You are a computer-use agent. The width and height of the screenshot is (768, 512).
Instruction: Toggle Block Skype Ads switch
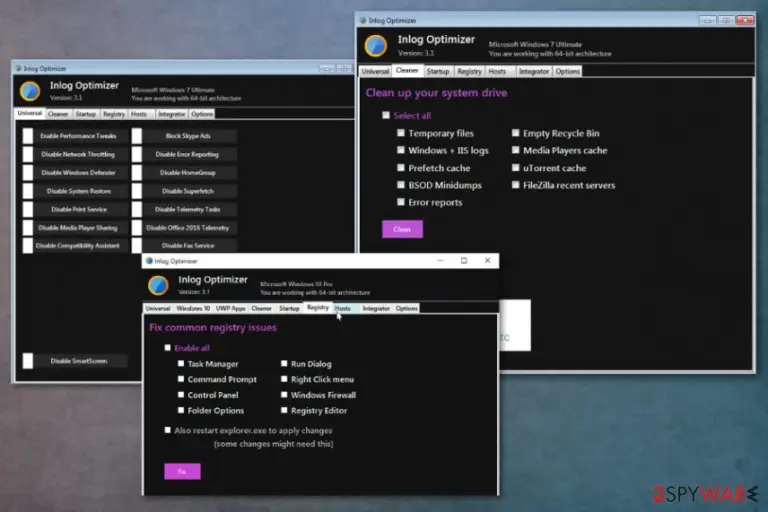137,136
